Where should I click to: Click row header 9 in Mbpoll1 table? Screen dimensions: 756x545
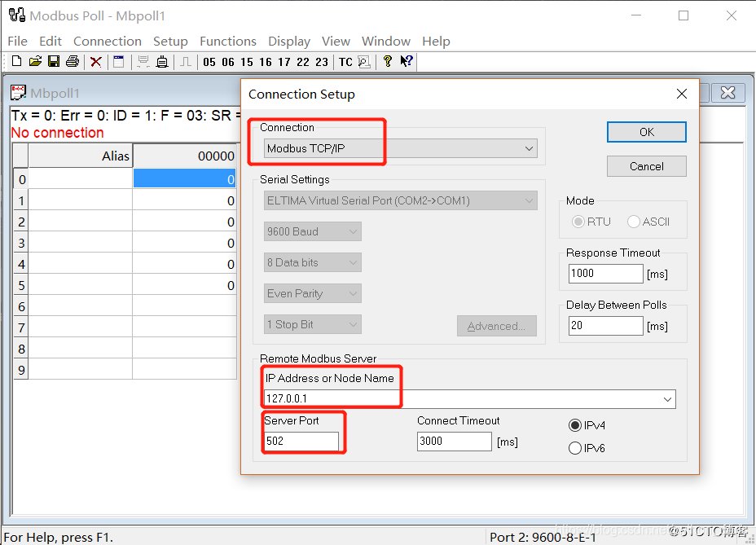point(20,370)
